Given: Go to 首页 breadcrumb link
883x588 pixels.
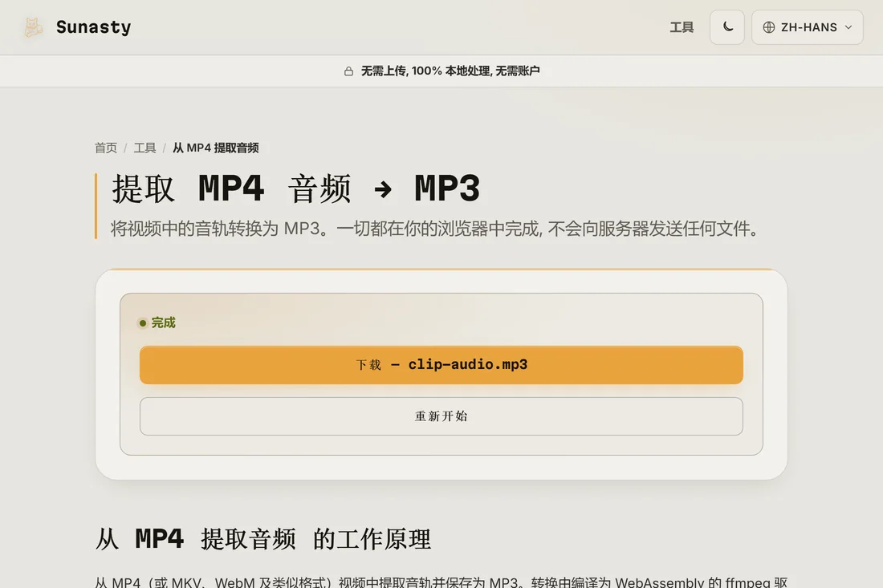Looking at the screenshot, I should 106,148.
